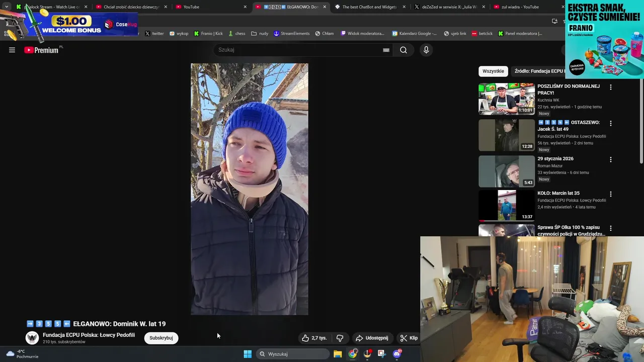Close The best ChatBot and Widgets tab
This screenshot has width=644, height=362.
coord(404,7)
